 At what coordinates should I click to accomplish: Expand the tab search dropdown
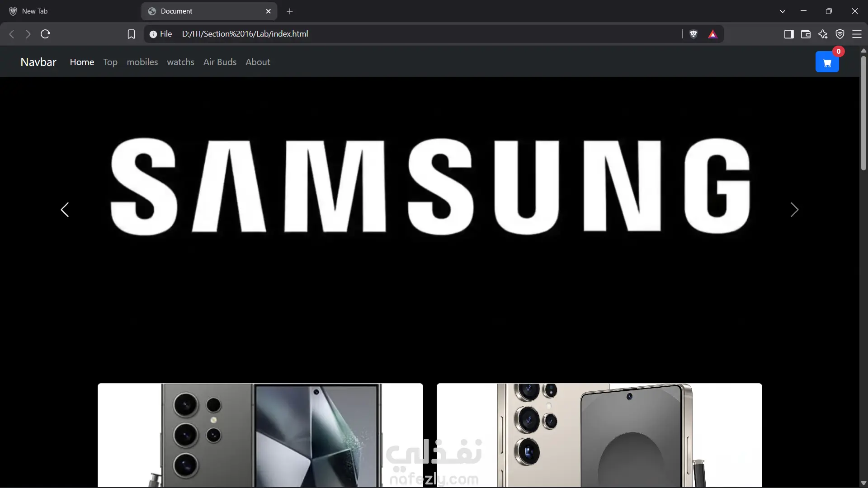[x=783, y=11]
